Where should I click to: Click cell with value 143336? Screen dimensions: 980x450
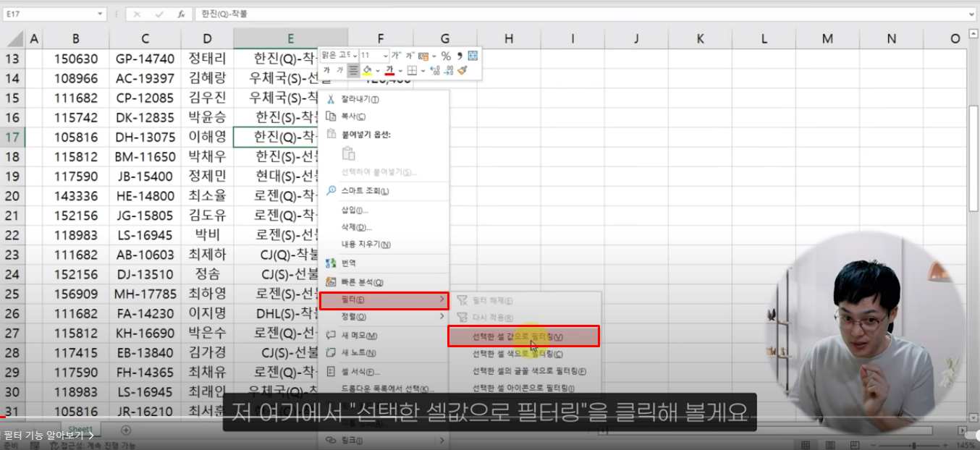pos(75,195)
